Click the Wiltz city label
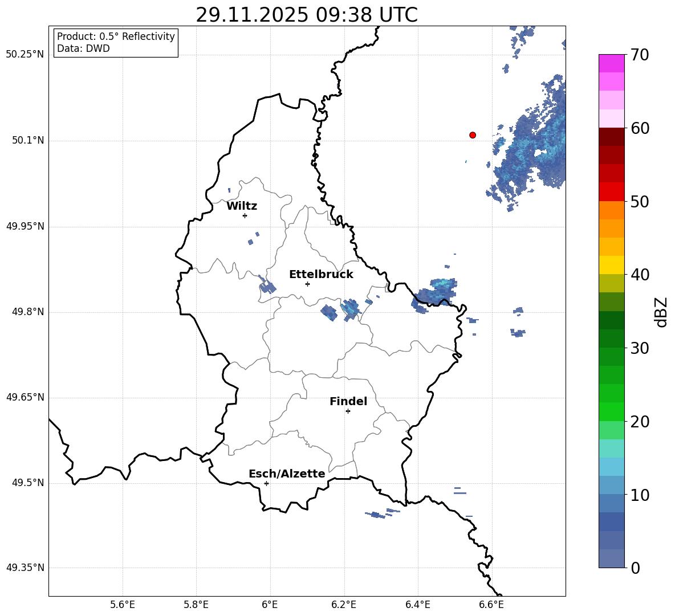Screen dimensions: 675x616 point(242,206)
